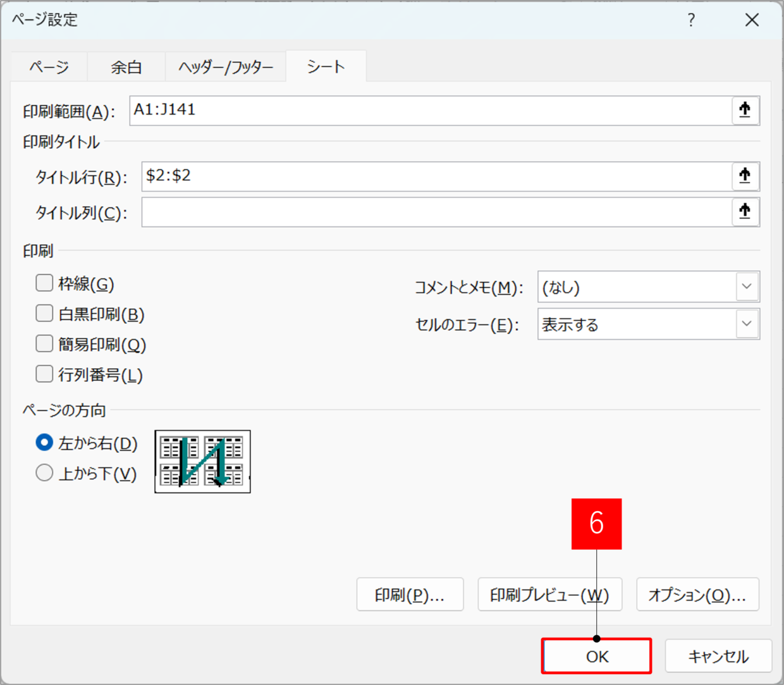Switch to the ページ tab
The height and width of the screenshot is (685, 784).
tap(49, 67)
